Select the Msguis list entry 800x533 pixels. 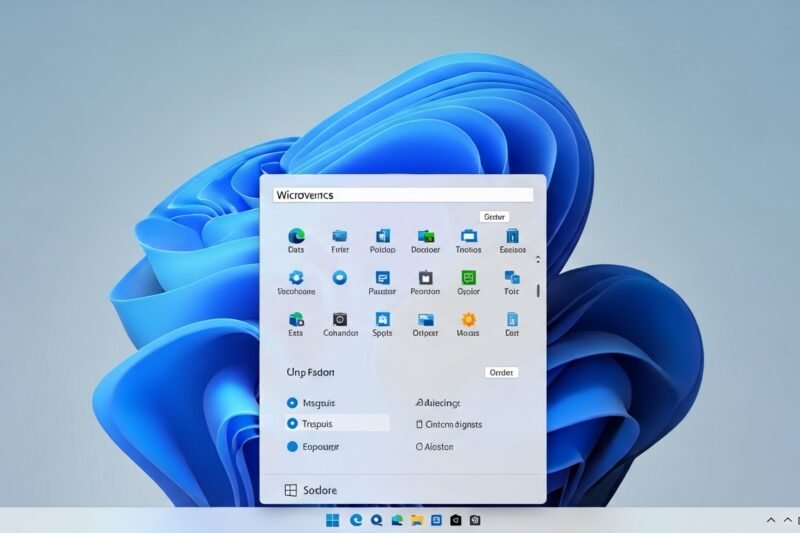311,403
